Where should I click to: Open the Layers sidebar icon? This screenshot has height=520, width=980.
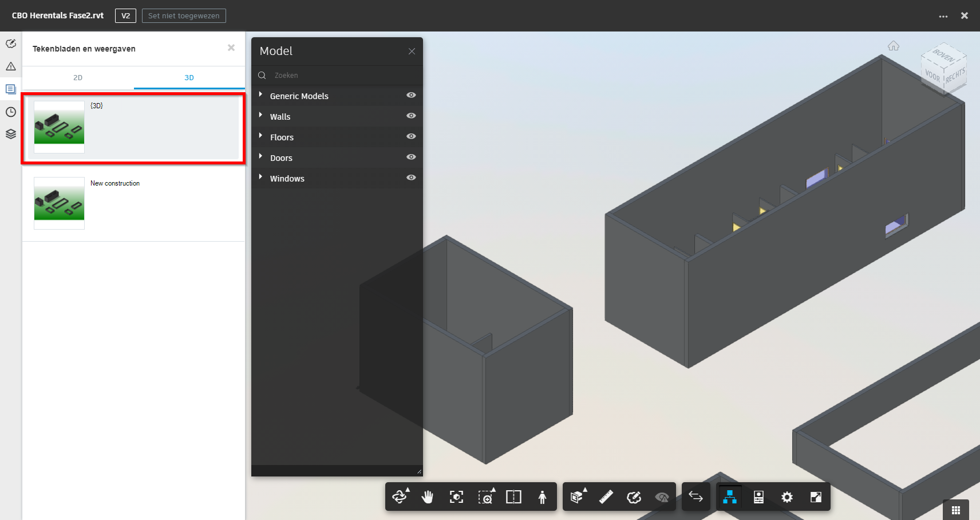pyautogui.click(x=11, y=134)
